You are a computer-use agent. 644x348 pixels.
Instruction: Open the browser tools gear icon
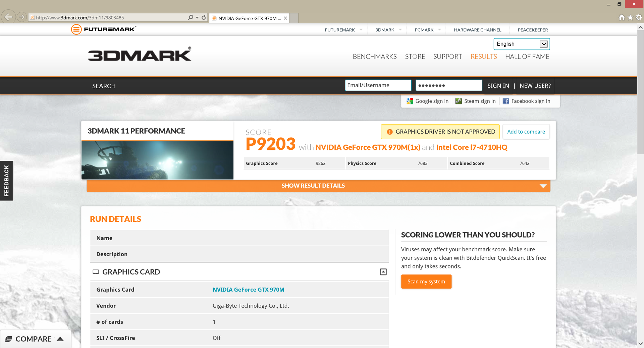639,17
